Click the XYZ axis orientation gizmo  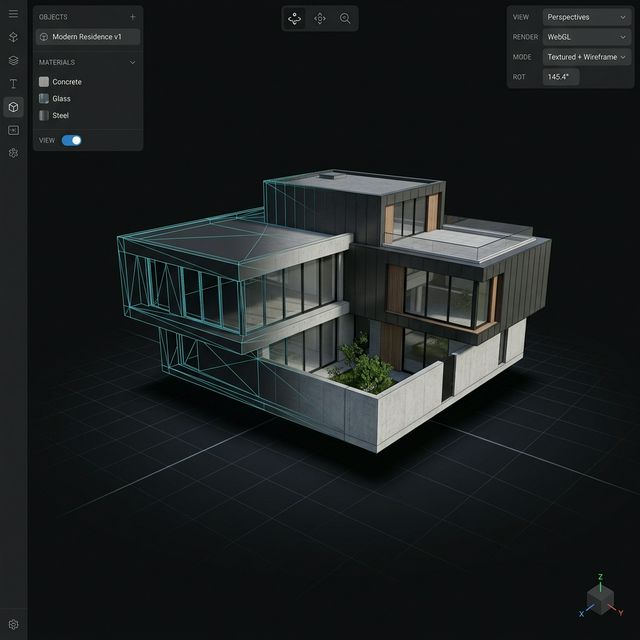[600, 598]
